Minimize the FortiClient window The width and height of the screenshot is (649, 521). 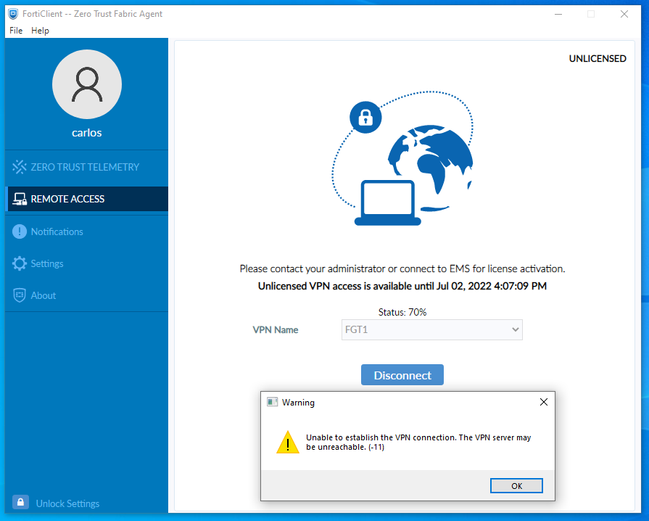click(x=558, y=14)
